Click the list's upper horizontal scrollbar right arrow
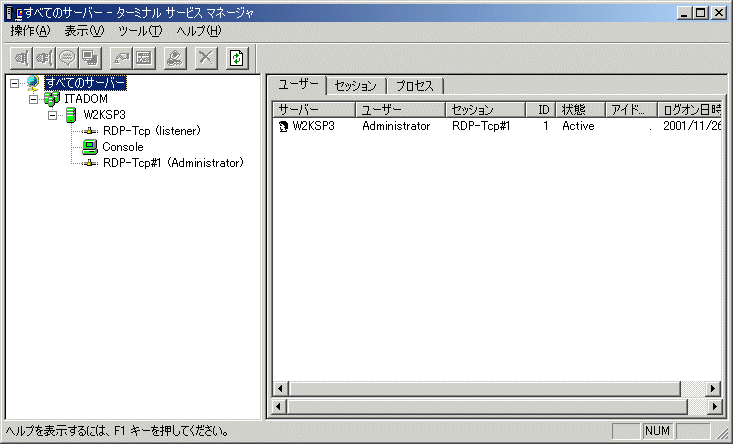This screenshot has height=444, width=733. 712,388
